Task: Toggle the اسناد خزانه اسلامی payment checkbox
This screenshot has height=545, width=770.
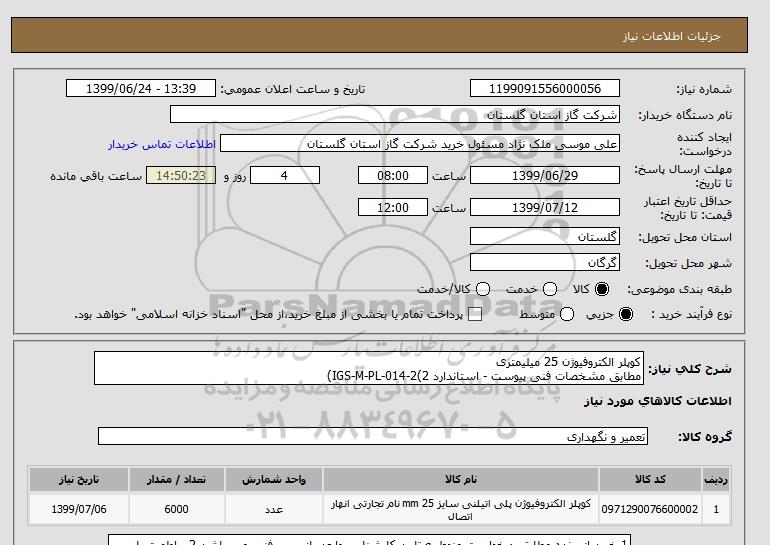Action: pos(475,315)
